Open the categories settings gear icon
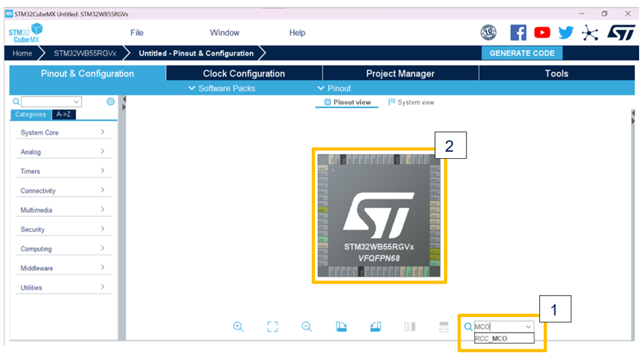The width and height of the screenshot is (644, 356). [110, 101]
